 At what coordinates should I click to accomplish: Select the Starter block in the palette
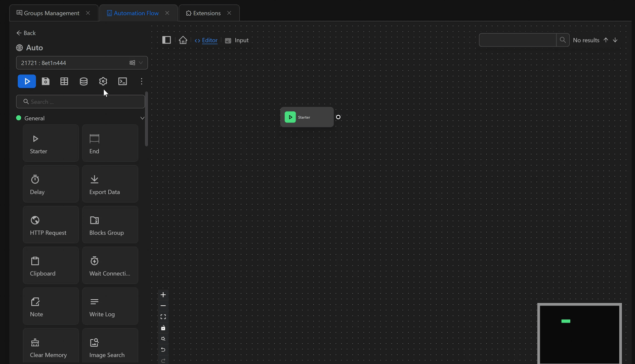pyautogui.click(x=51, y=143)
